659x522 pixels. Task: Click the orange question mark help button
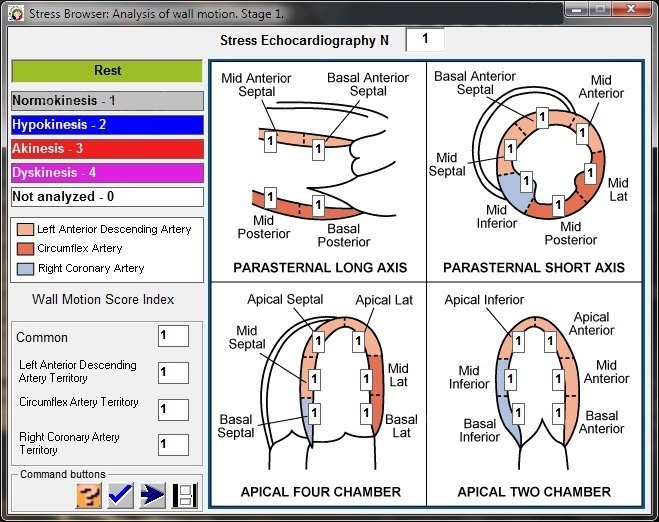90,495
